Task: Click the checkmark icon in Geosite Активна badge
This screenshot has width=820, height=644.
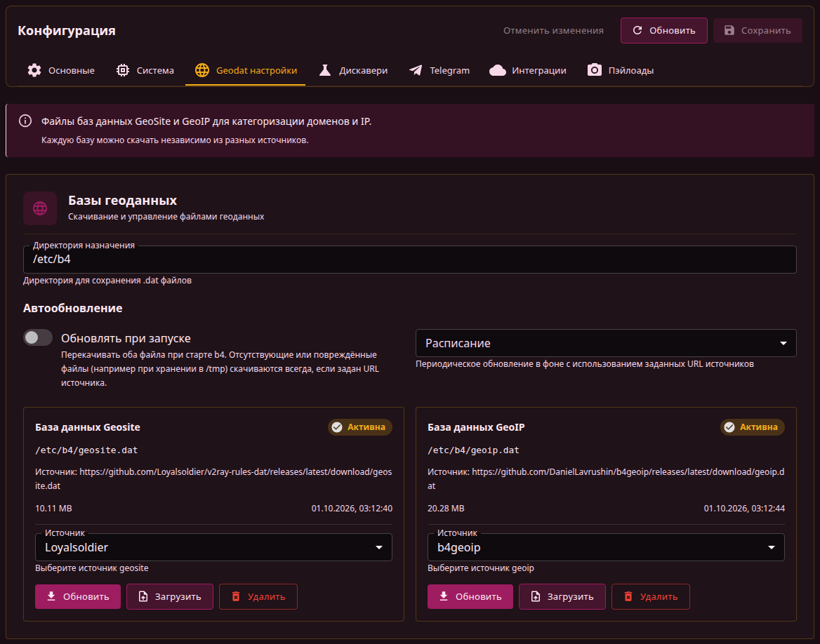Action: point(337,427)
